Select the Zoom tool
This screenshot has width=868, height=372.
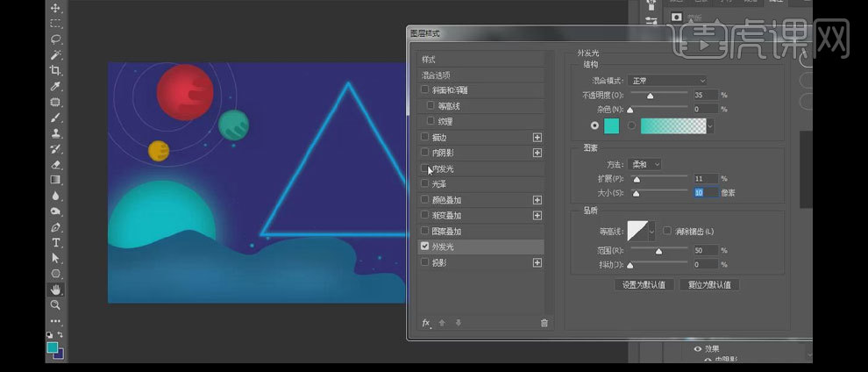[x=56, y=305]
